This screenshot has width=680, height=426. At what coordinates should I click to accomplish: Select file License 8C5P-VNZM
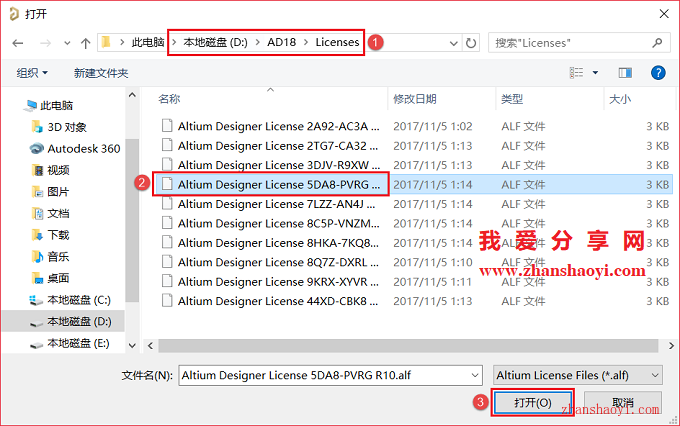[278, 223]
